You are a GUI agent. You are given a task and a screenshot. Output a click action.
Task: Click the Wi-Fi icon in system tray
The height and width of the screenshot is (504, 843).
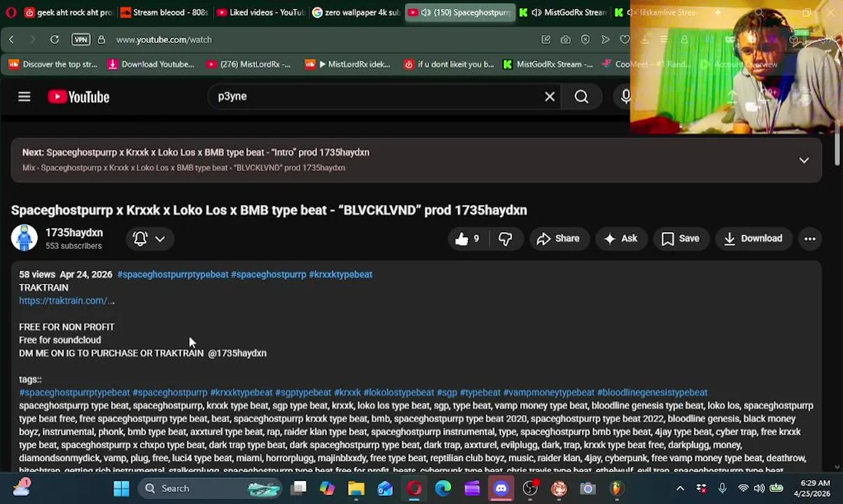pos(743,489)
